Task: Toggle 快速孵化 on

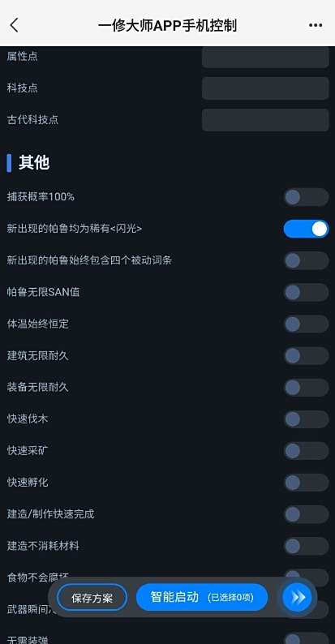Action: (x=306, y=483)
